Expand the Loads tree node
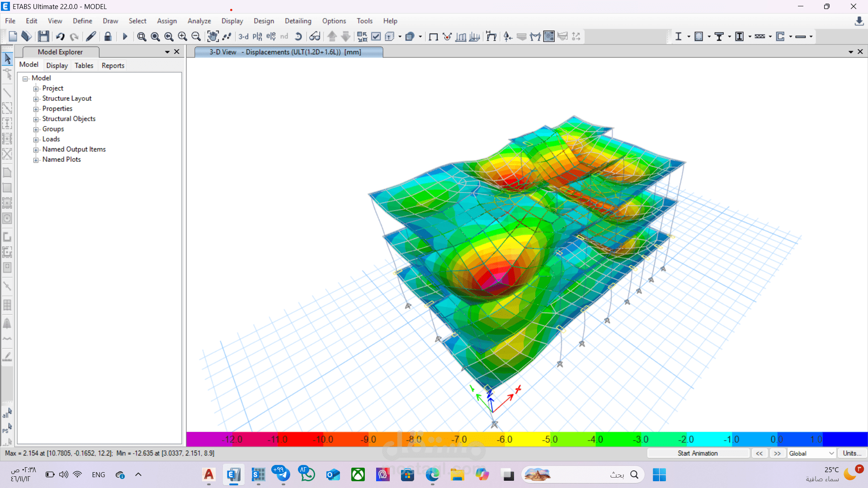This screenshot has width=868, height=488. pyautogui.click(x=36, y=140)
